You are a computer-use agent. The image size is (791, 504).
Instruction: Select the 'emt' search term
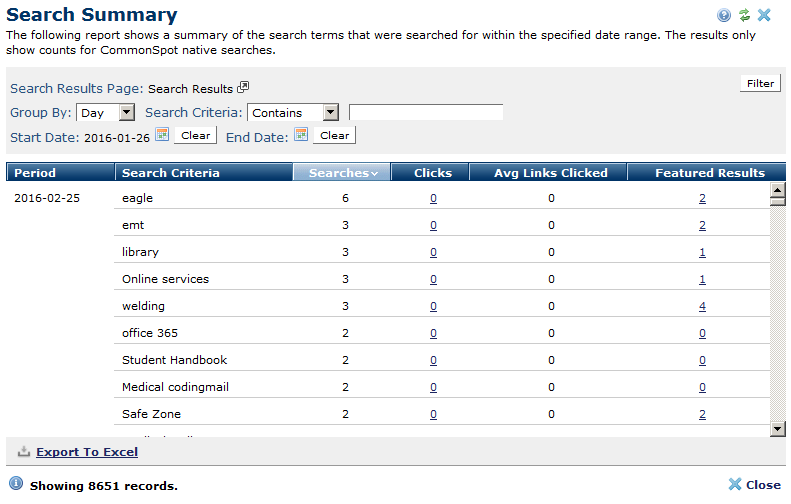coord(133,225)
